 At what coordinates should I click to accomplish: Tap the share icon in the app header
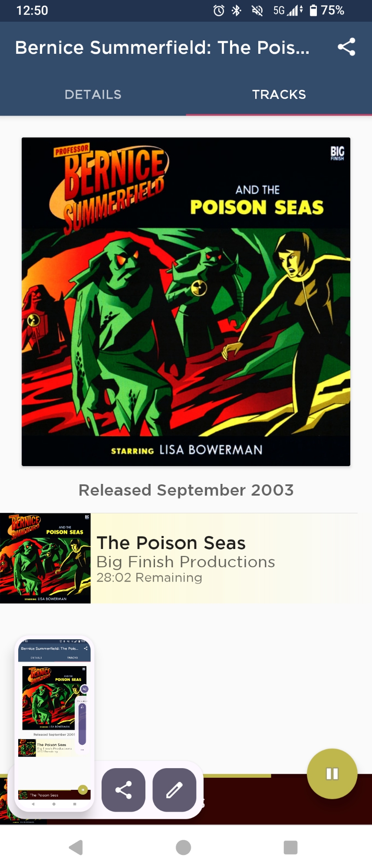pos(346,47)
